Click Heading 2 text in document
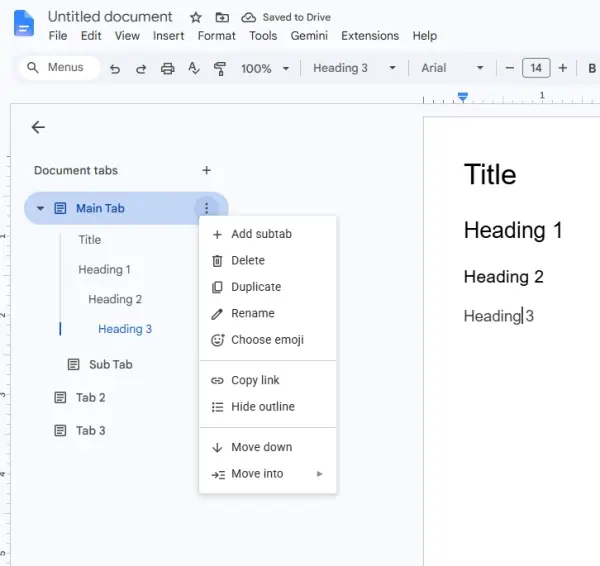The width and height of the screenshot is (600, 566). tap(504, 277)
